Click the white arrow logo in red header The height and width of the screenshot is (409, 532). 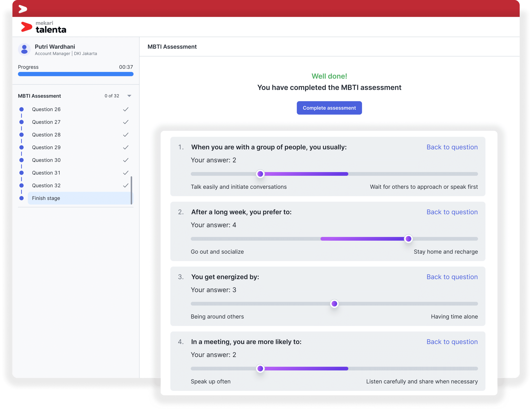tap(23, 9)
